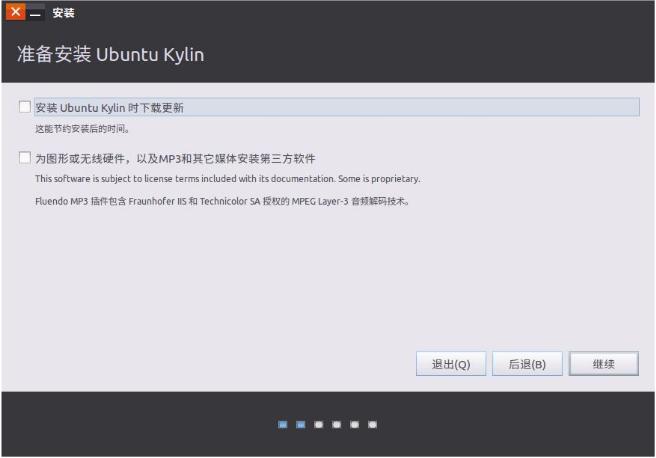This screenshot has width=656, height=458.
Task: Click the orange close window button
Action: click(x=15, y=13)
